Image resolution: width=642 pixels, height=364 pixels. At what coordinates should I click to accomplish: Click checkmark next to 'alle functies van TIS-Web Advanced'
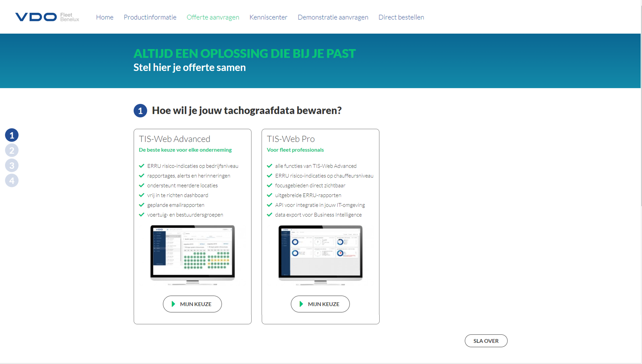(269, 166)
